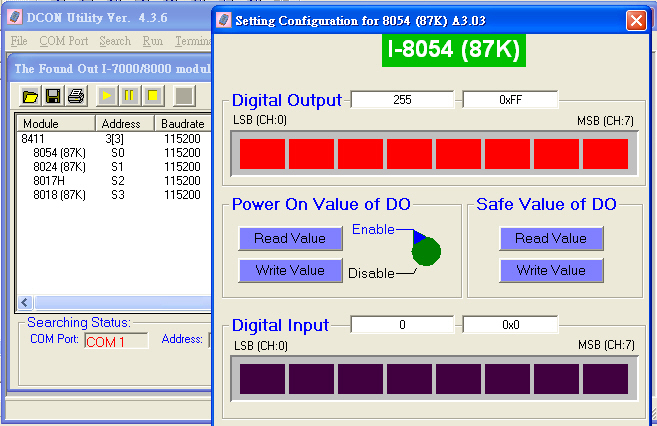Open the COM Port menu
The width and height of the screenshot is (657, 426).
tap(64, 41)
